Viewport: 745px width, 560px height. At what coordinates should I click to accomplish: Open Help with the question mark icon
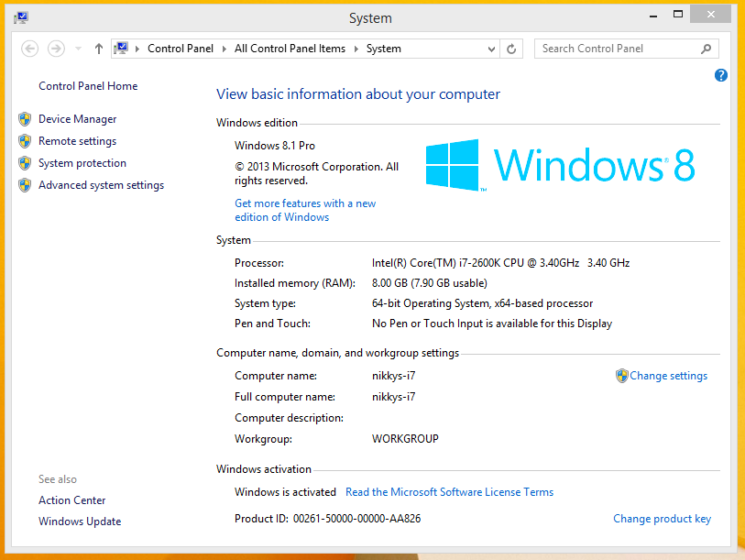point(721,75)
